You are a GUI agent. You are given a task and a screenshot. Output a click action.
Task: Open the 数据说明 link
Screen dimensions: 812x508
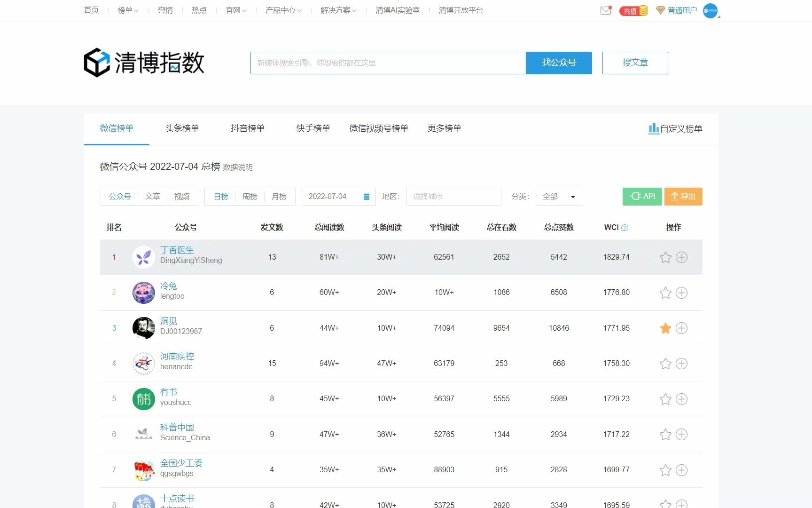coord(238,167)
